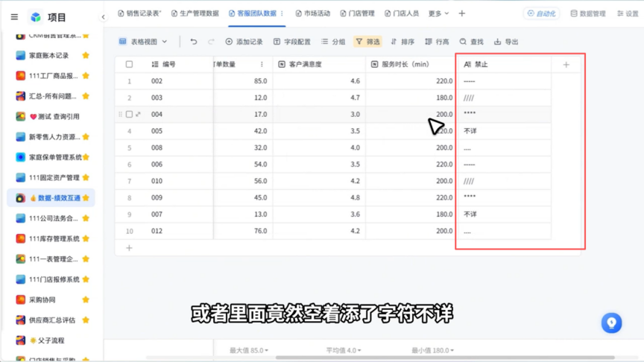Switch to the 销售记录表 tab
This screenshot has width=644, height=362.
coord(139,13)
